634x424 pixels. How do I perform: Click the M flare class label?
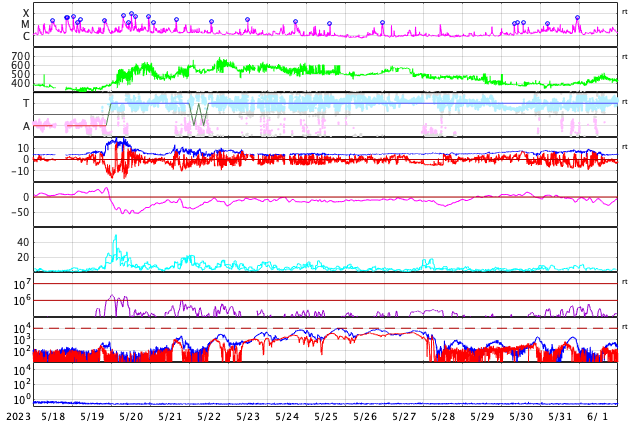pyautogui.click(x=25, y=25)
